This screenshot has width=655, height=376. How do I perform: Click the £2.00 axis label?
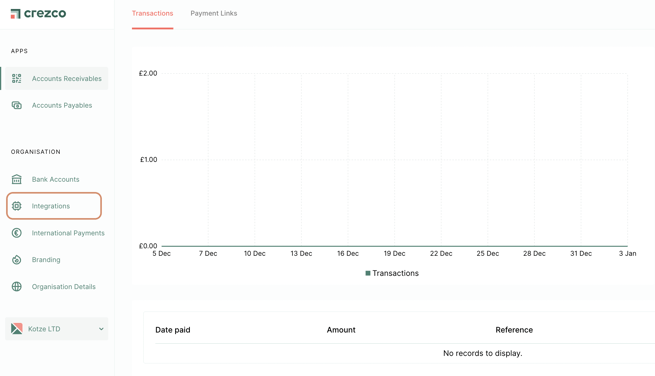[148, 74]
